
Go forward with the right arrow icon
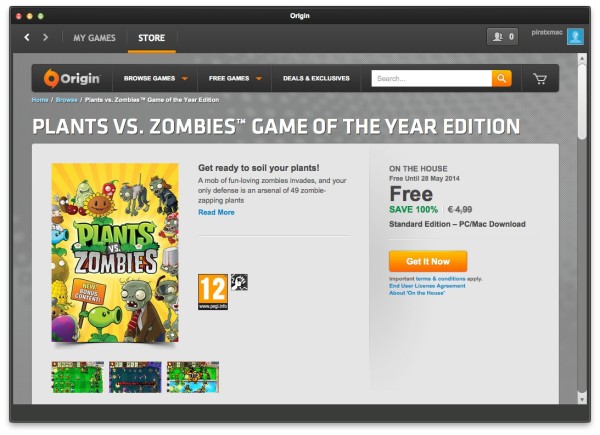point(46,37)
